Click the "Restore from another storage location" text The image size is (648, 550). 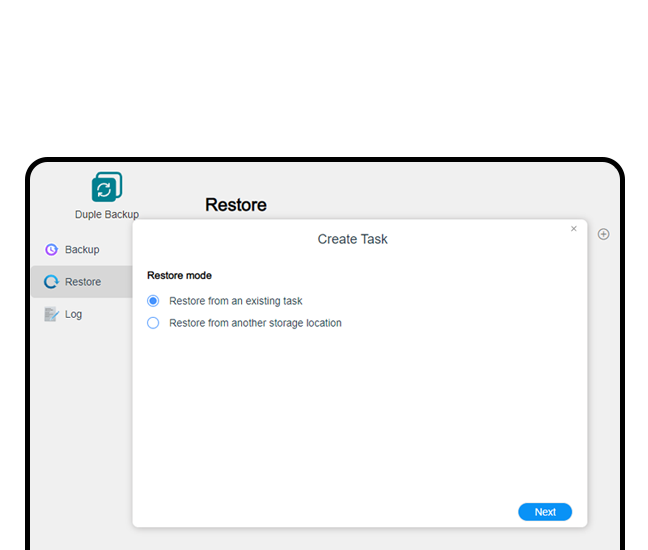255,323
